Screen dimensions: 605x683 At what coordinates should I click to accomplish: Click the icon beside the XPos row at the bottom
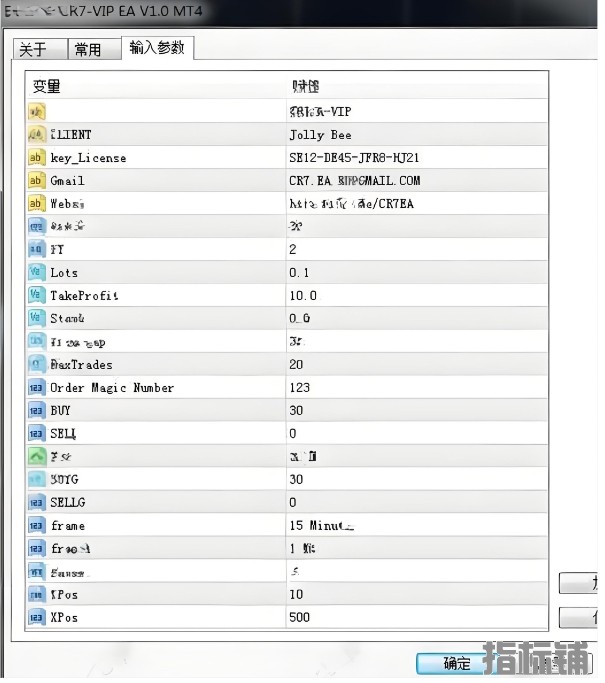36,618
